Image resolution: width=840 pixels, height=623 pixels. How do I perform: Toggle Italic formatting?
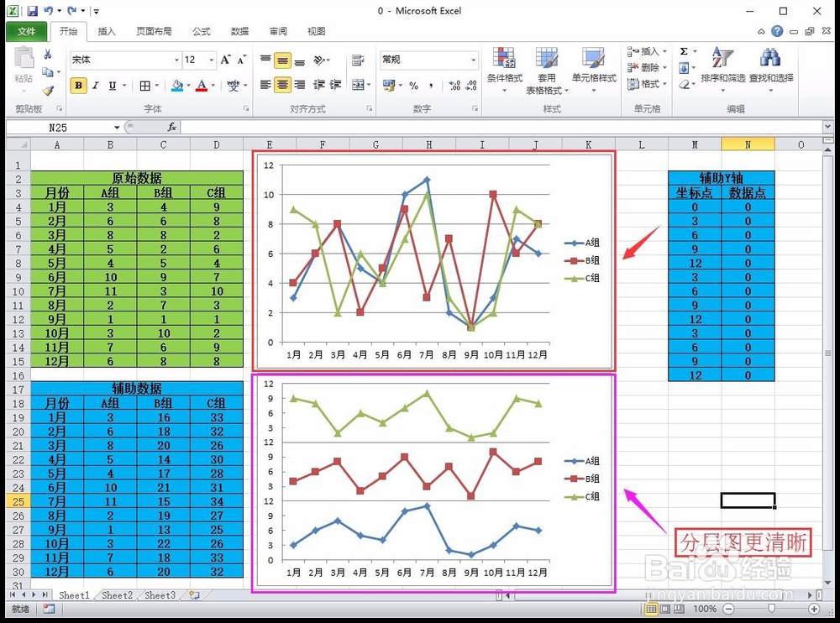click(x=96, y=85)
